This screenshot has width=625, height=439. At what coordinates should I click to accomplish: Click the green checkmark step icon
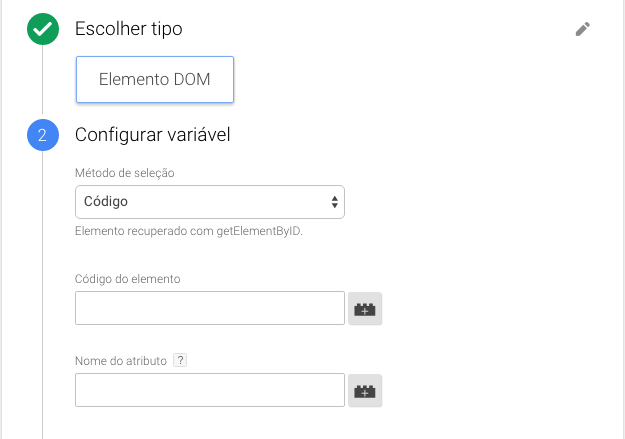point(43,30)
